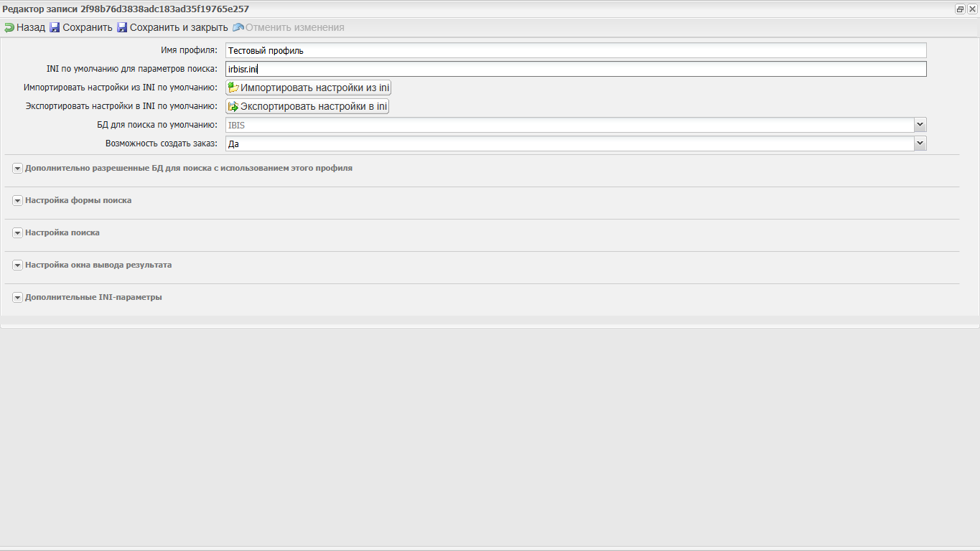Click the greyed Отменить изменения item
The image size is (980, 551).
click(x=289, y=28)
